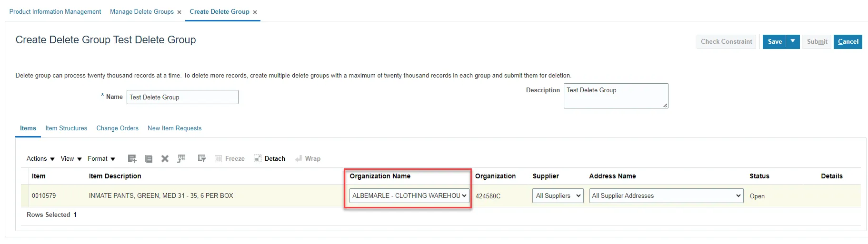
Task: Expand the Save button dropdown arrow
Action: pos(793,41)
